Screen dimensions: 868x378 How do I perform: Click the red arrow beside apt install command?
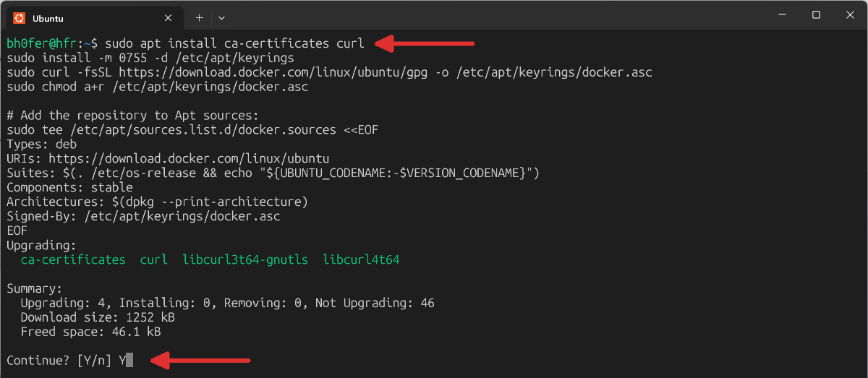pos(425,43)
